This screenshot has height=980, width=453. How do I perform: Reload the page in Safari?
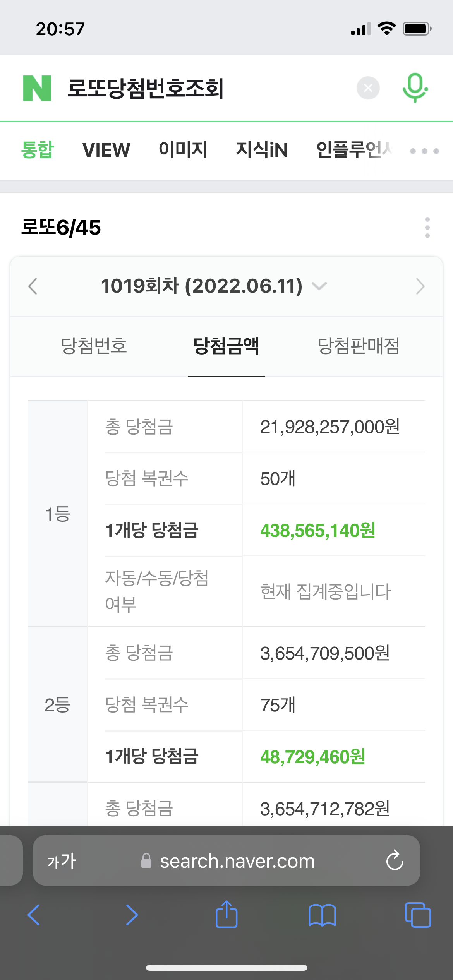(x=395, y=861)
